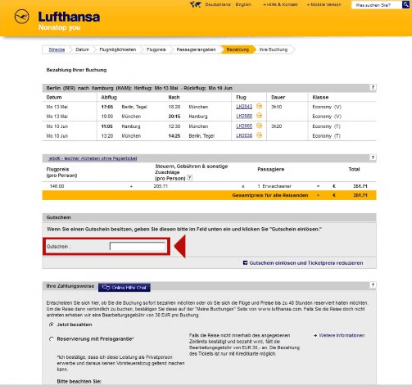Select the Bezahlung booking step
This screenshot has width=412, height=387.
click(238, 50)
